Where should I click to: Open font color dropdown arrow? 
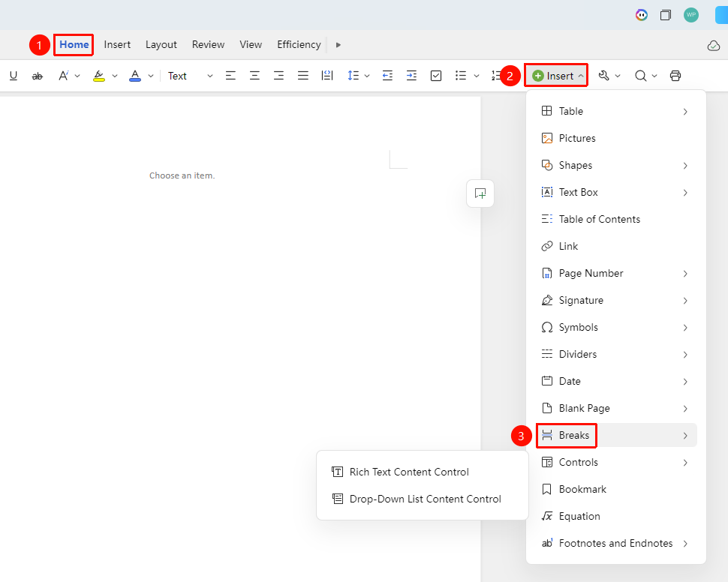(x=151, y=76)
